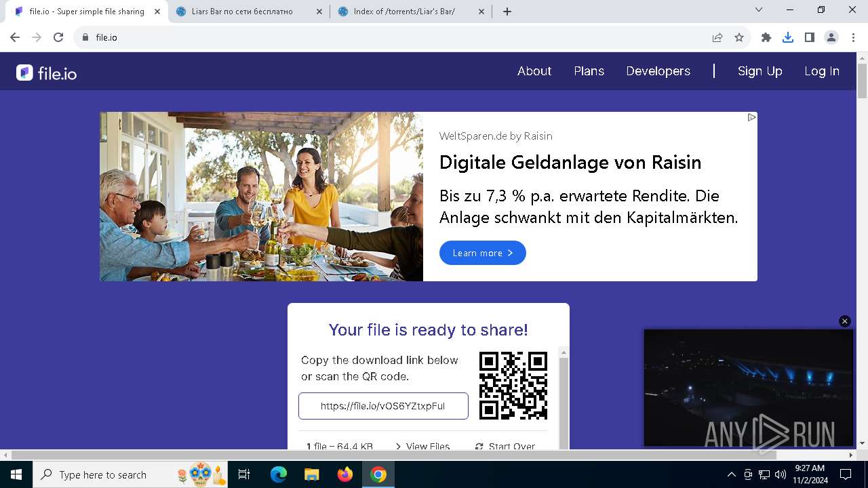
Task: Click the download link field
Action: (383, 406)
